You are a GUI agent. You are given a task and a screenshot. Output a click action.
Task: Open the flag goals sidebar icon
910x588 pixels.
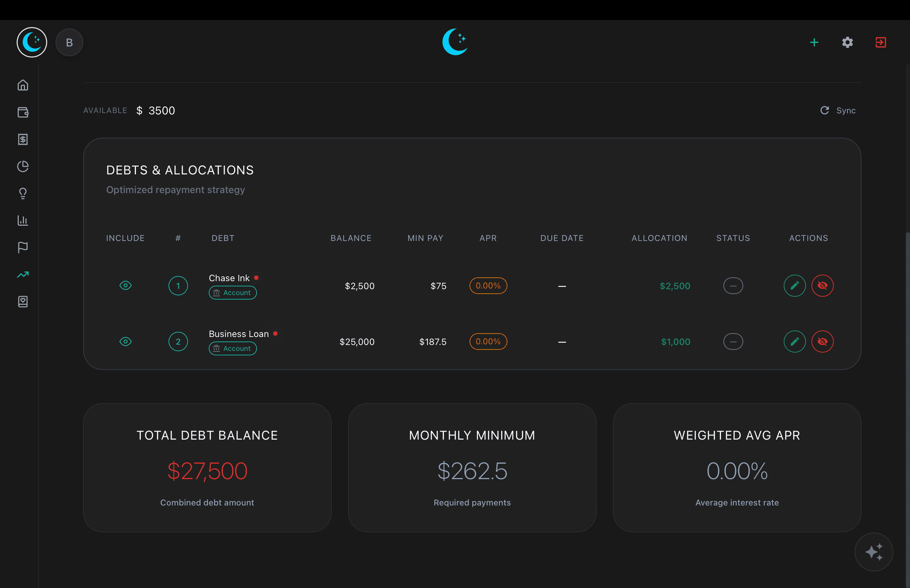pyautogui.click(x=23, y=248)
